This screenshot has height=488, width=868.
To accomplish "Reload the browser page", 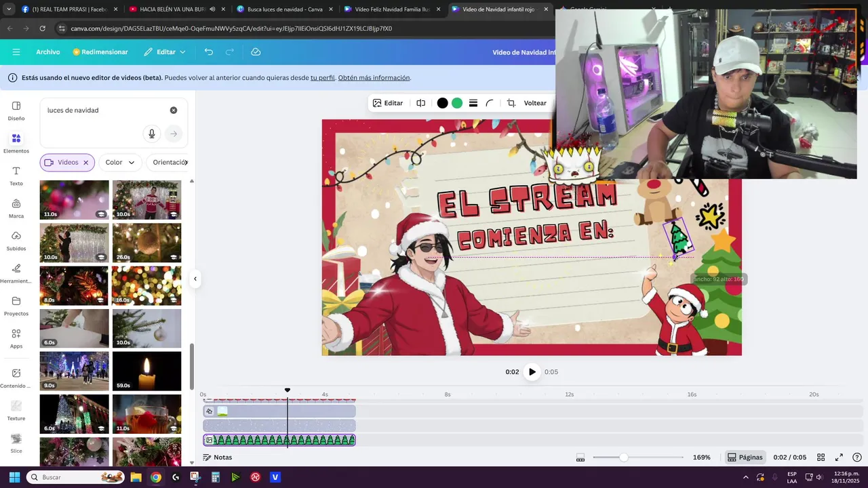I will pos(43,28).
